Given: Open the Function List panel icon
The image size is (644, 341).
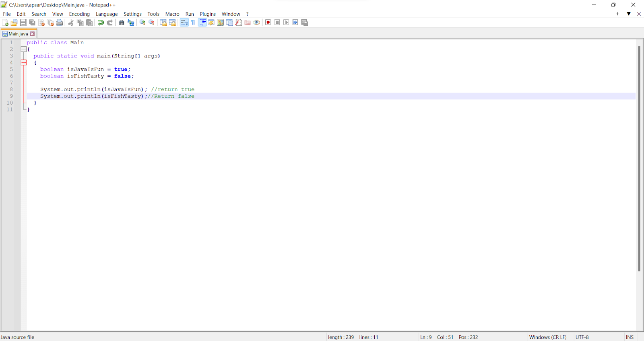Looking at the screenshot, I should pos(238,23).
